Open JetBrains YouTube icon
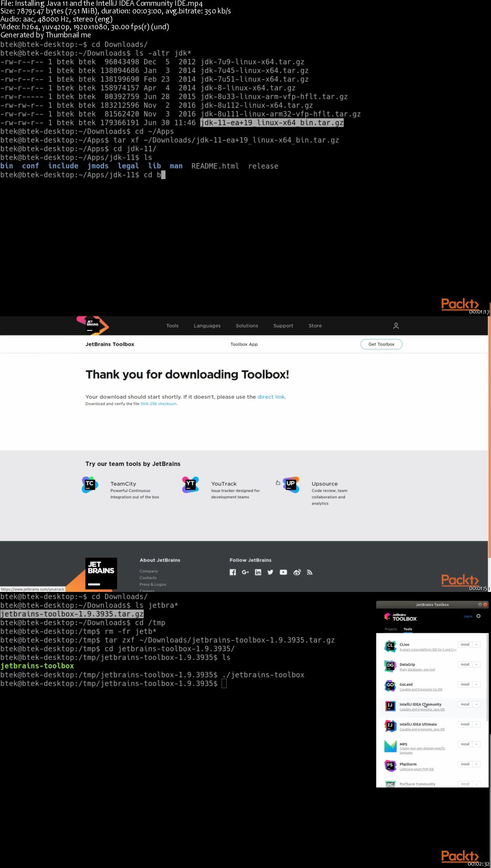This screenshot has height=868, width=491. [x=283, y=572]
